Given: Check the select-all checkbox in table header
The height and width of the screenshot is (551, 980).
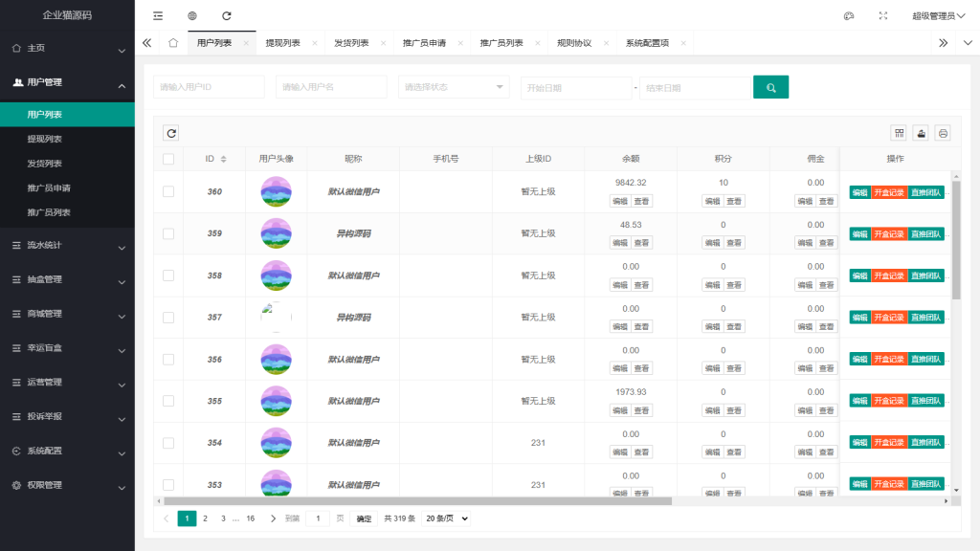Looking at the screenshot, I should pos(168,159).
